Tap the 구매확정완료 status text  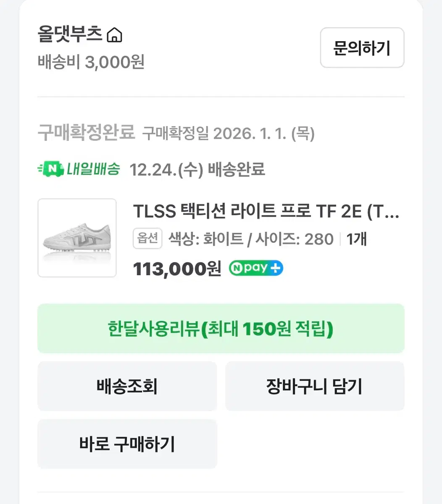pos(86,133)
